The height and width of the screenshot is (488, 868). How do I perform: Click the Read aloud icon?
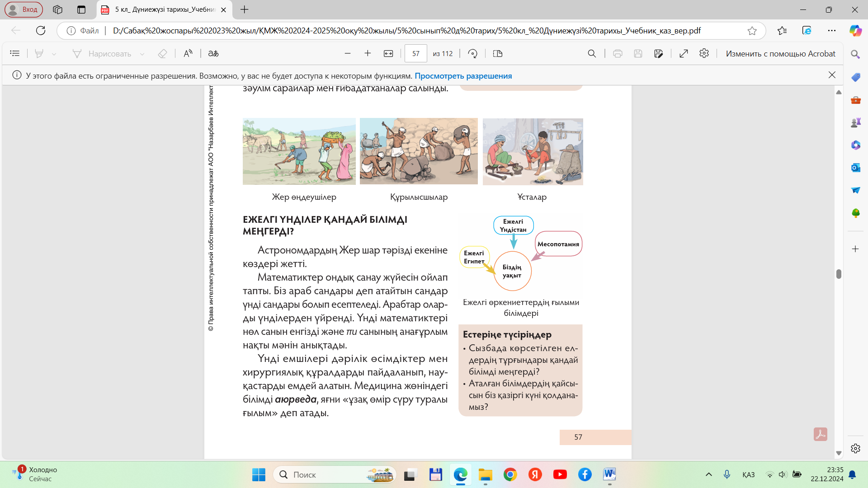[188, 53]
